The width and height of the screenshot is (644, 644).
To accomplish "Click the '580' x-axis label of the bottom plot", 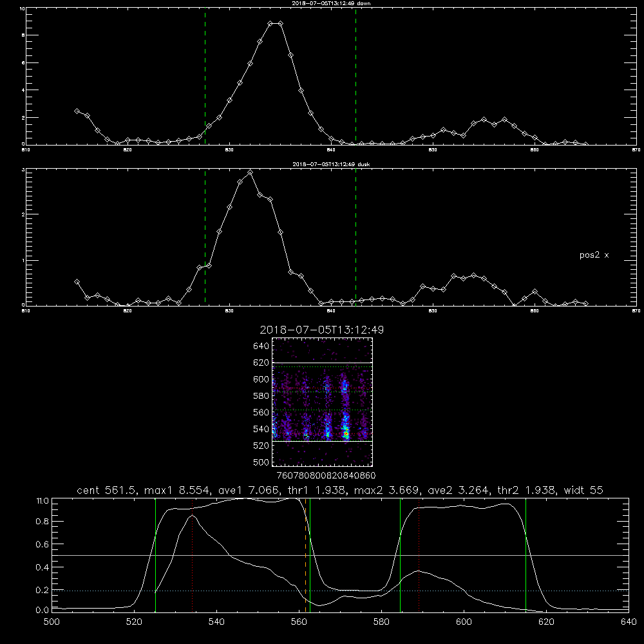I will 381,622.
